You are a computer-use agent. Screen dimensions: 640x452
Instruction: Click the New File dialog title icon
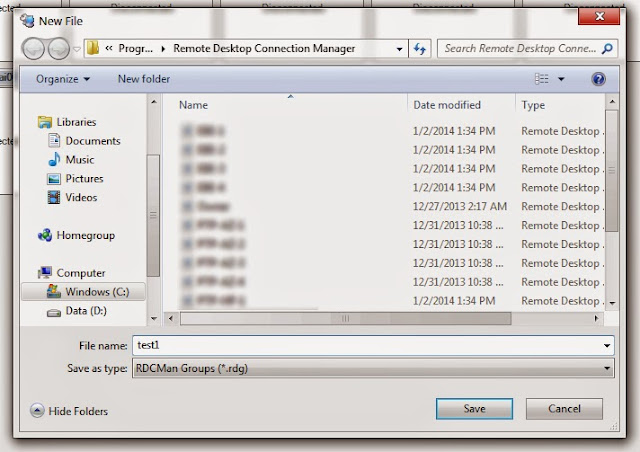coord(27,20)
